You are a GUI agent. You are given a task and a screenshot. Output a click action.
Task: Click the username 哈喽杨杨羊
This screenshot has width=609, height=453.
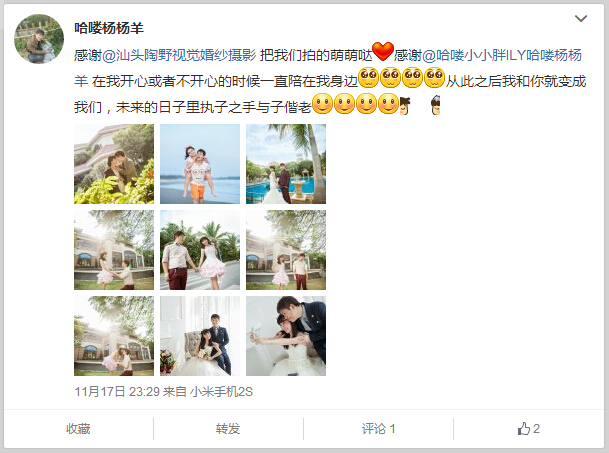(109, 28)
